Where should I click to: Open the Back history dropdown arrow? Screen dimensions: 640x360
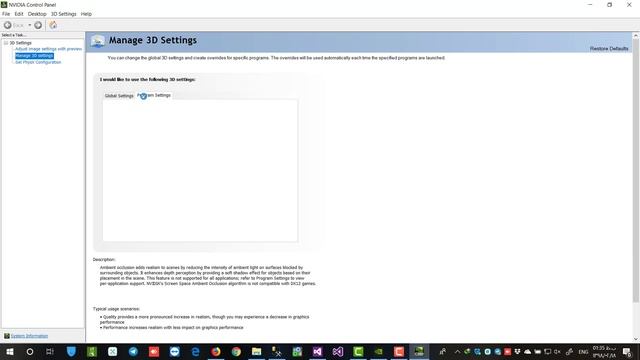pos(29,25)
